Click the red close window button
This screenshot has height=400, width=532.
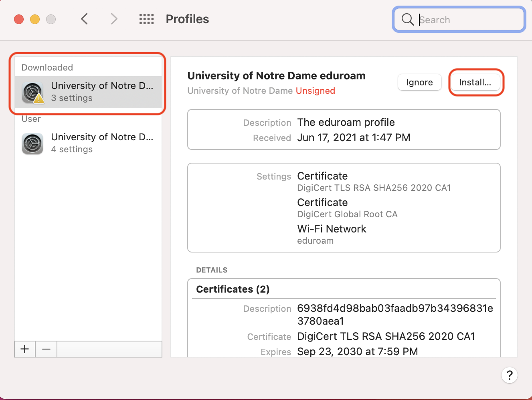point(19,19)
